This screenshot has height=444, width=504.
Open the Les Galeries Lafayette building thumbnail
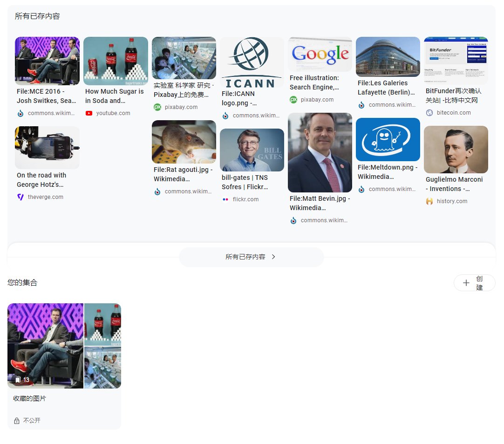[388, 56]
